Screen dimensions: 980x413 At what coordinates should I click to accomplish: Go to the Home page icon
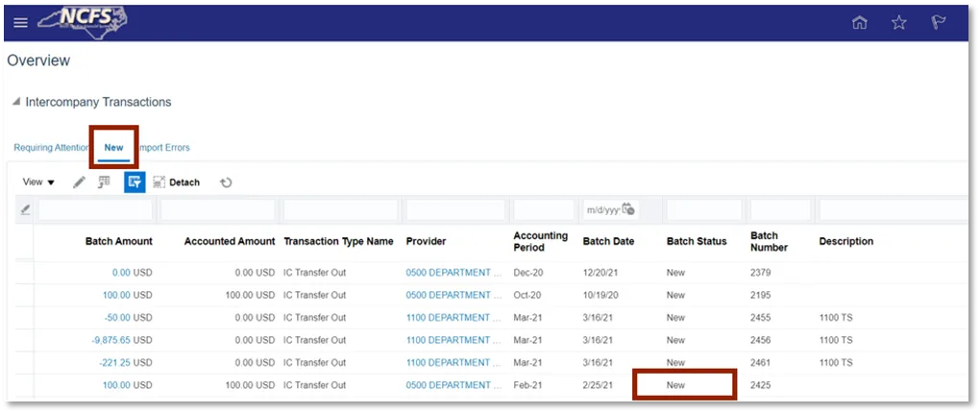pos(860,23)
